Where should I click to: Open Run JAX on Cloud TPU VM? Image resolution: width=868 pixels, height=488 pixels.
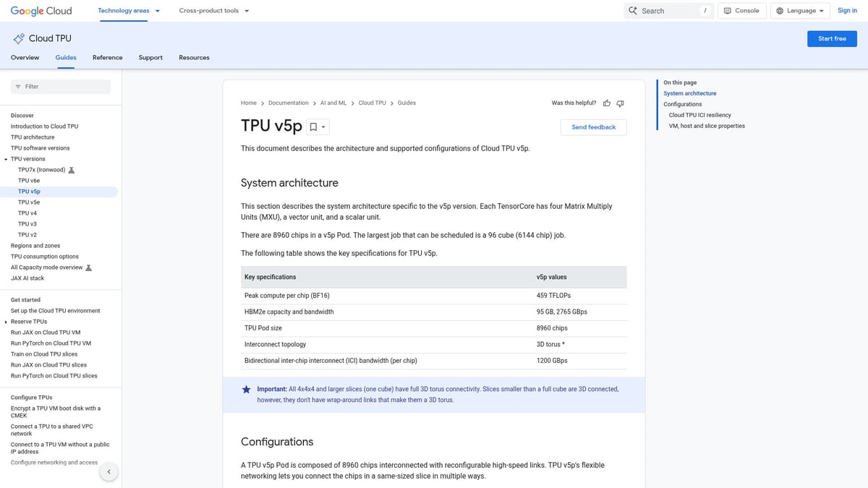coord(46,333)
